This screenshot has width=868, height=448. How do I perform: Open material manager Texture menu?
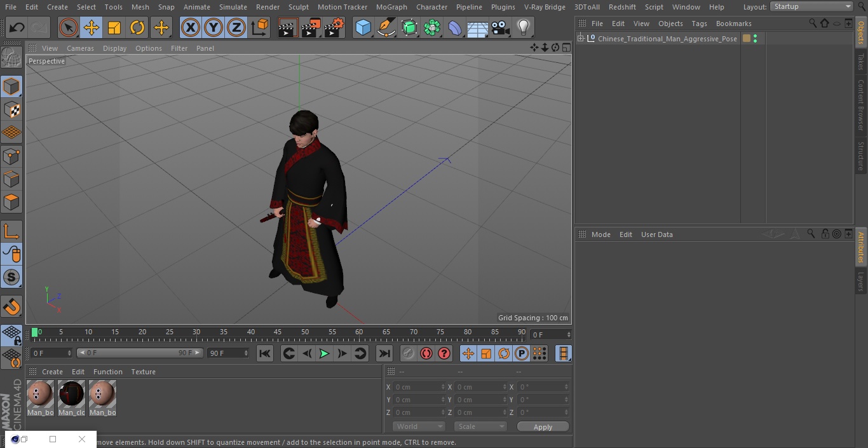[x=143, y=372]
